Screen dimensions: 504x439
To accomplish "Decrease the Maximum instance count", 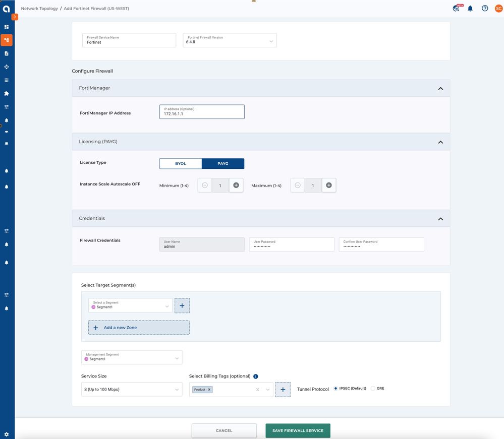I will [298, 185].
